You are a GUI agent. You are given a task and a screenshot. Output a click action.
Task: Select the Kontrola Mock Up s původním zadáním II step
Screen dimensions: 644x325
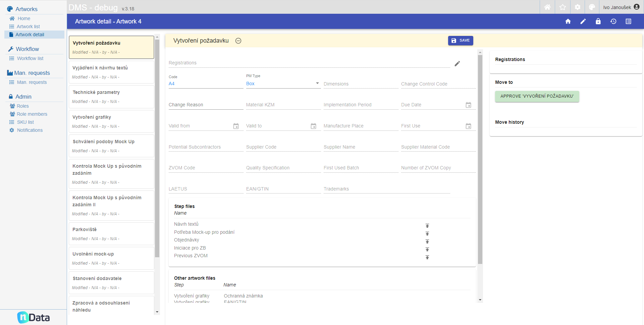(111, 205)
